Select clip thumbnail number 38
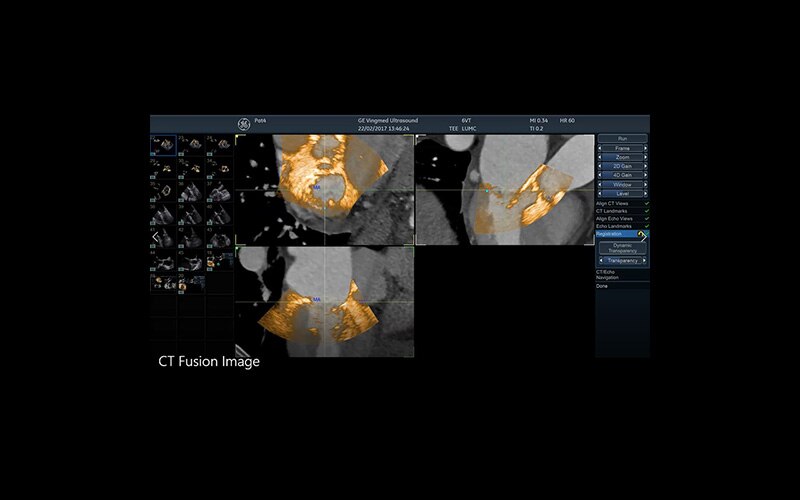The image size is (800, 500). click(x=163, y=215)
